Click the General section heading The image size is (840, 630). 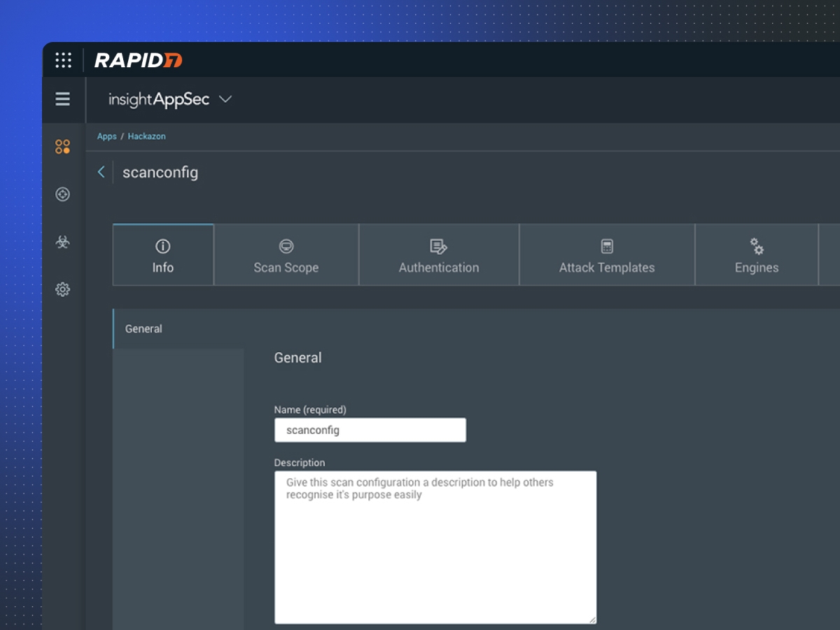tap(298, 358)
